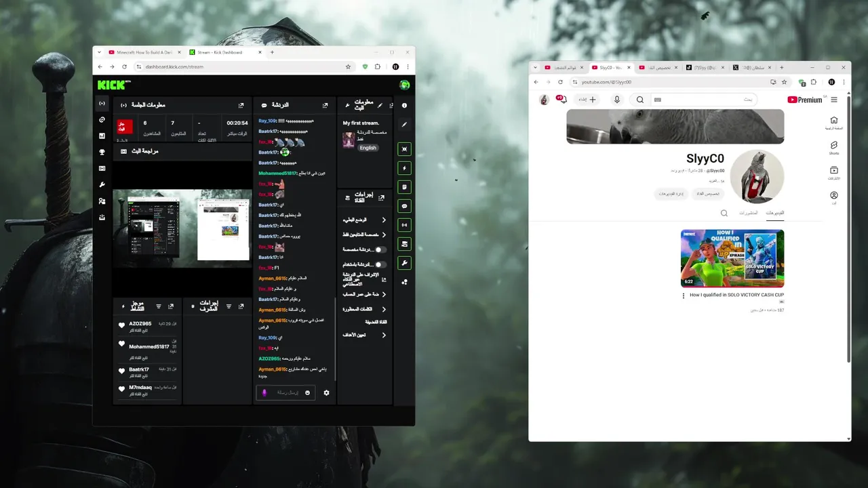
Task: Open YouTube Home in sidebar
Action: (x=834, y=123)
